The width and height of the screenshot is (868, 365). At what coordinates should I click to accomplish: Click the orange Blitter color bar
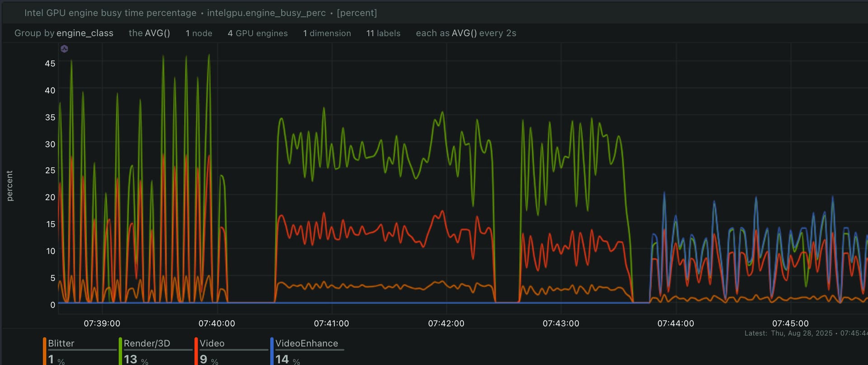click(x=45, y=351)
